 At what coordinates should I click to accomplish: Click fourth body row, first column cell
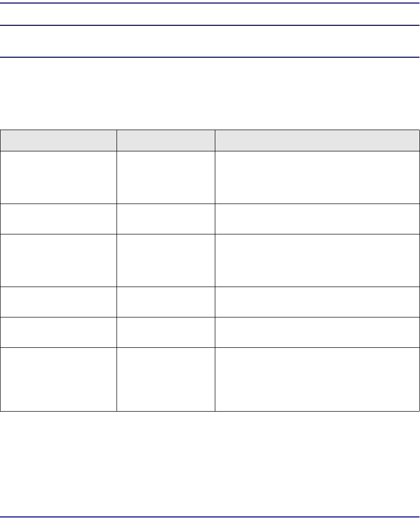(x=58, y=302)
